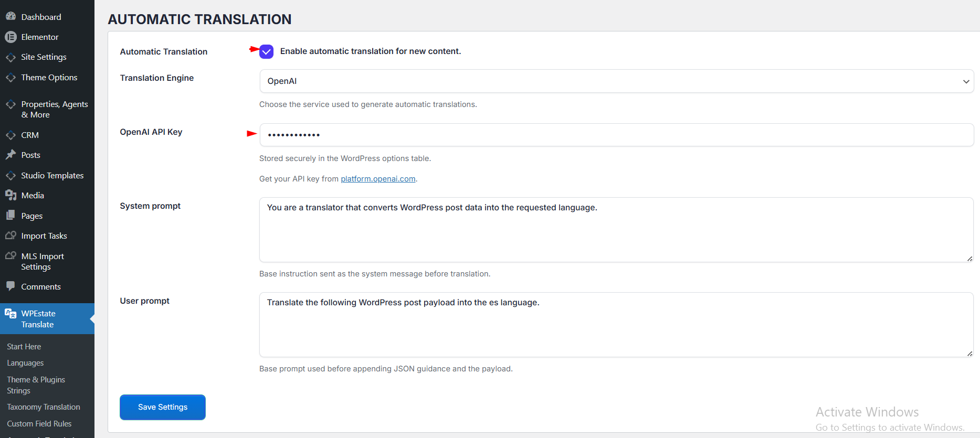Disable the automatic translation checkbox
Image resolution: width=980 pixels, height=438 pixels.
pyautogui.click(x=267, y=51)
